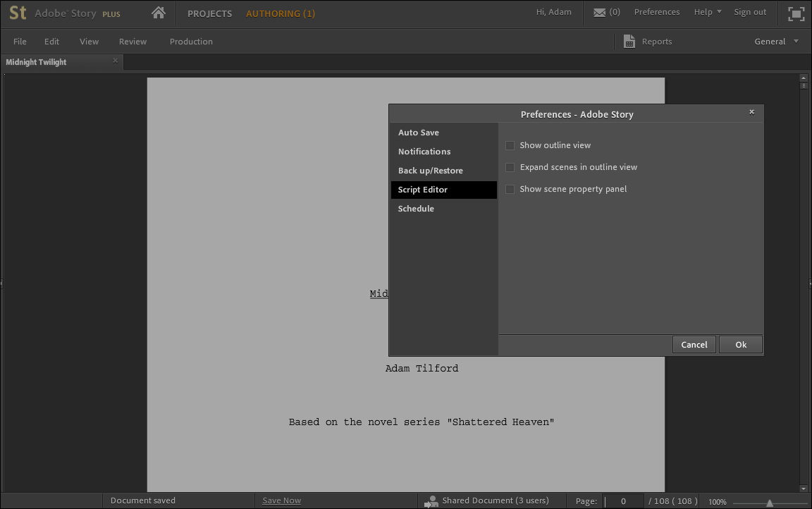The image size is (812, 509).
Task: Select Auto Save preferences category
Action: tap(444, 133)
